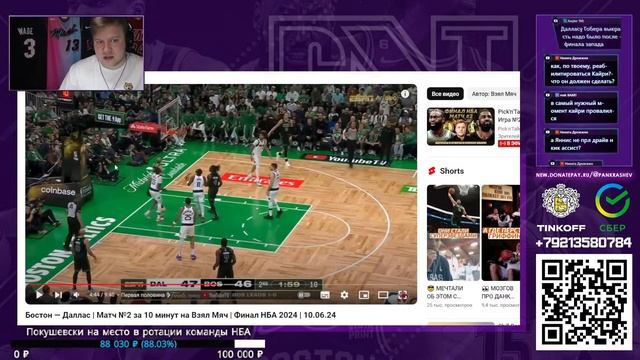Click the Shorts section heading
Image resolution: width=640 pixels, height=360 pixels.
(451, 171)
